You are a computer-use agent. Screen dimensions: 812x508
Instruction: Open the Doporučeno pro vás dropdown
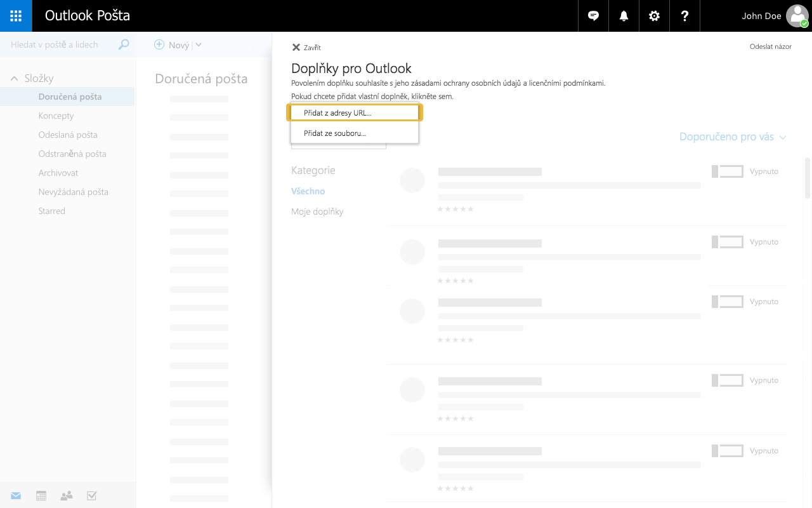click(x=733, y=137)
